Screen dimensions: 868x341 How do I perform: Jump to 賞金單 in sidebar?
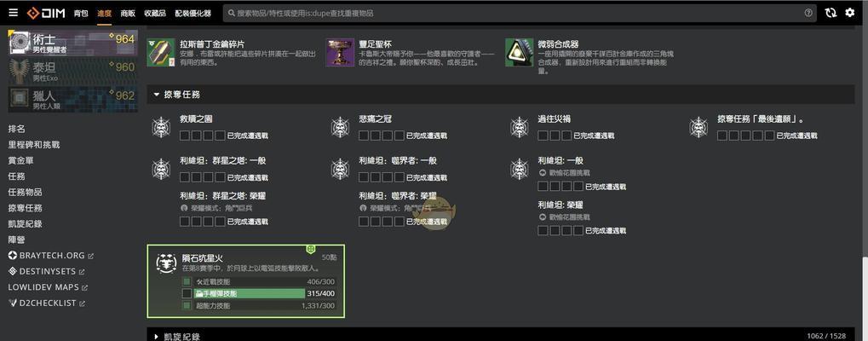(x=21, y=160)
